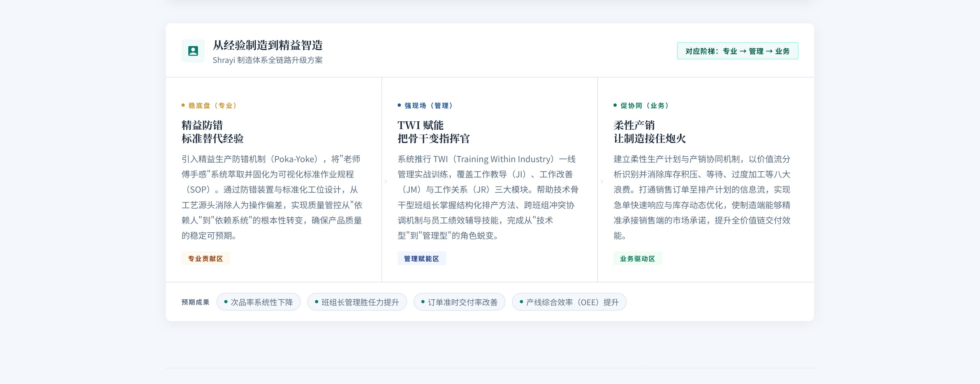
Task: Click the 专业贡献区 orange tag
Action: [x=205, y=258]
